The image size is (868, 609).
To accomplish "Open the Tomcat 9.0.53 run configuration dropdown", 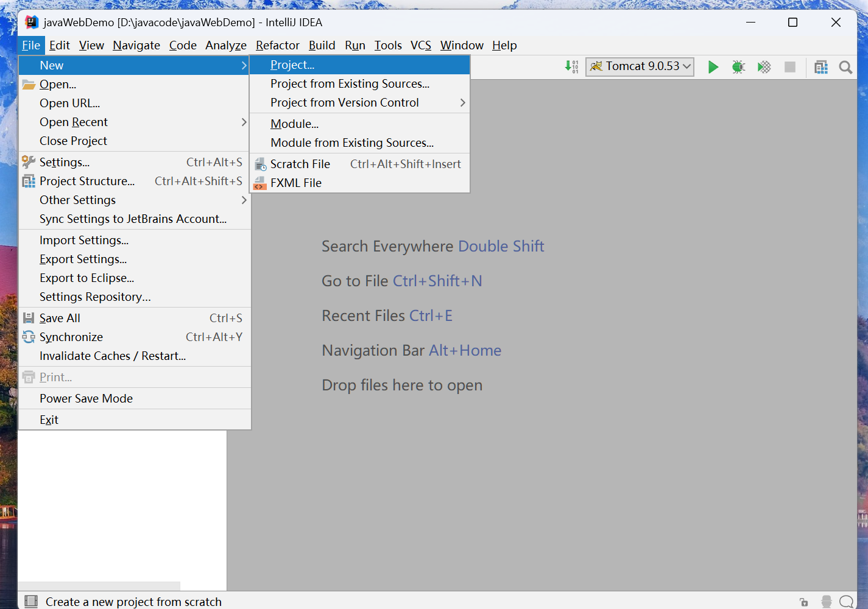I will 640,66.
